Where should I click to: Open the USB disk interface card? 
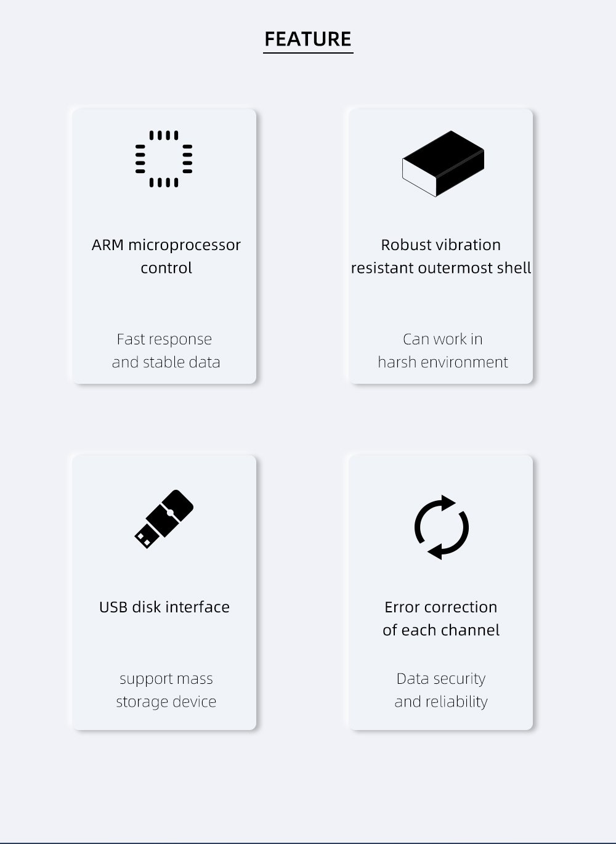(164, 593)
